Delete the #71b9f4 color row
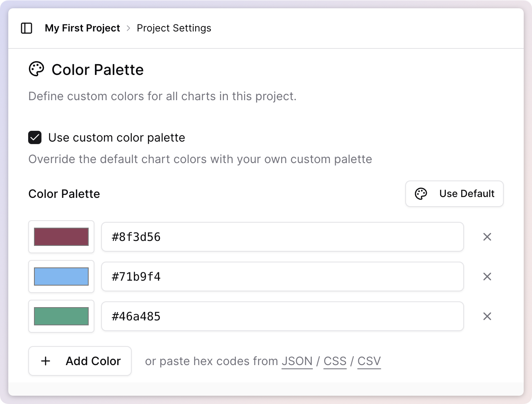Screen dimensions: 532x404 pos(487,277)
